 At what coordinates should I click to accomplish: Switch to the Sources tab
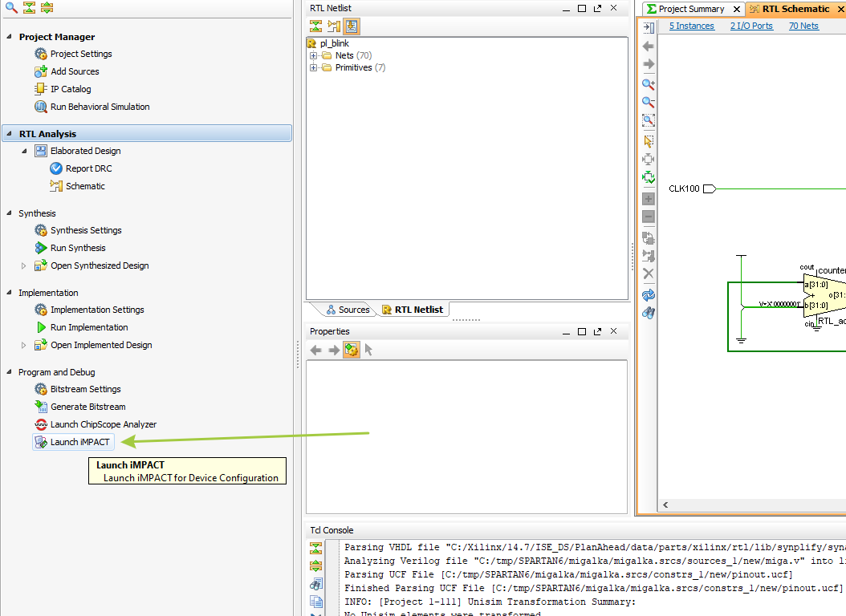pyautogui.click(x=348, y=310)
